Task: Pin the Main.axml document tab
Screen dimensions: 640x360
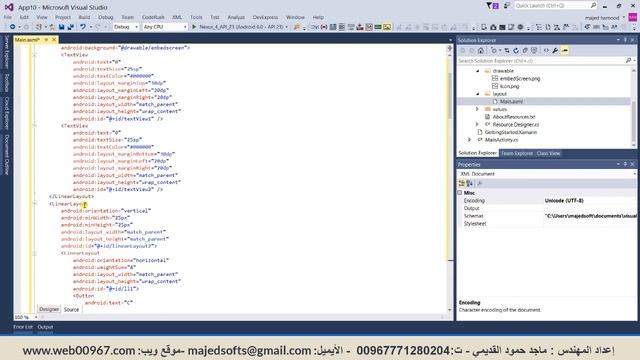Action: tap(46, 40)
